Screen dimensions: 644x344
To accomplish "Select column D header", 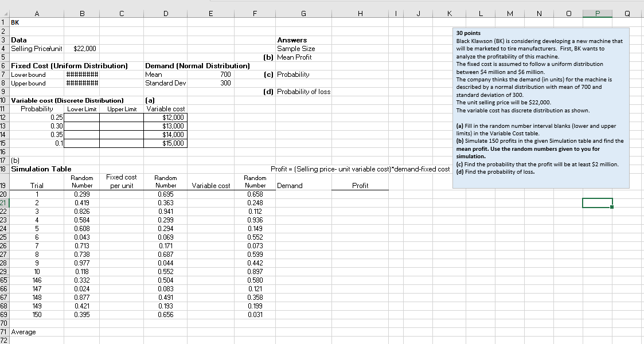I will pos(166,14).
